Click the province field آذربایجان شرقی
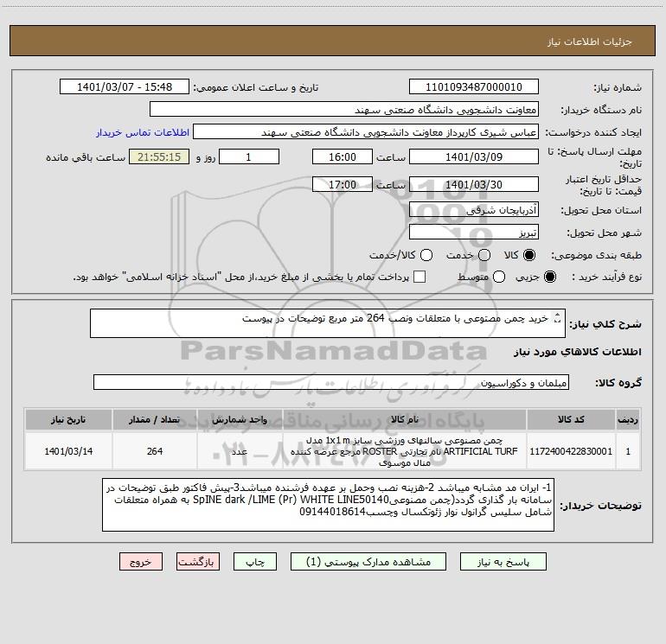 (x=474, y=209)
